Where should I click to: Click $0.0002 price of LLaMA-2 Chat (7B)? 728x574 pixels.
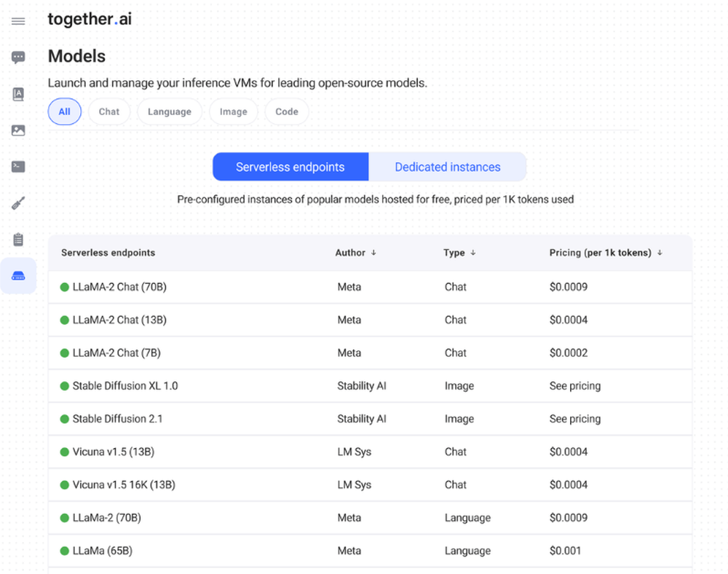[569, 353]
